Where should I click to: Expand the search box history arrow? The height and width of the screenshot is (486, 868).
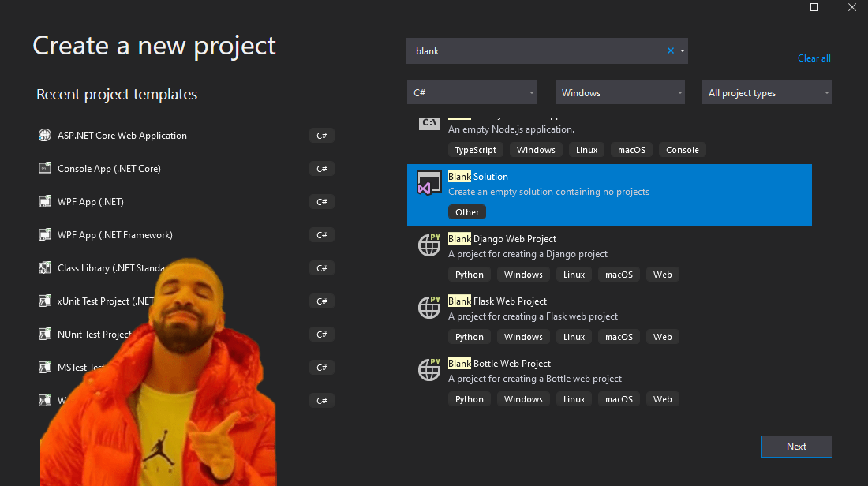pos(683,51)
